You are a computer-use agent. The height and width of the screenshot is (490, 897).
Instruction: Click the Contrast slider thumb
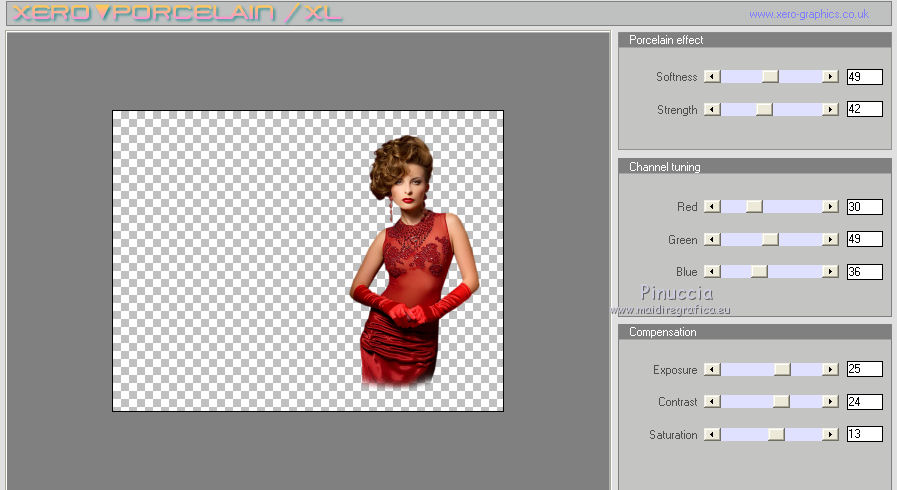pos(781,401)
